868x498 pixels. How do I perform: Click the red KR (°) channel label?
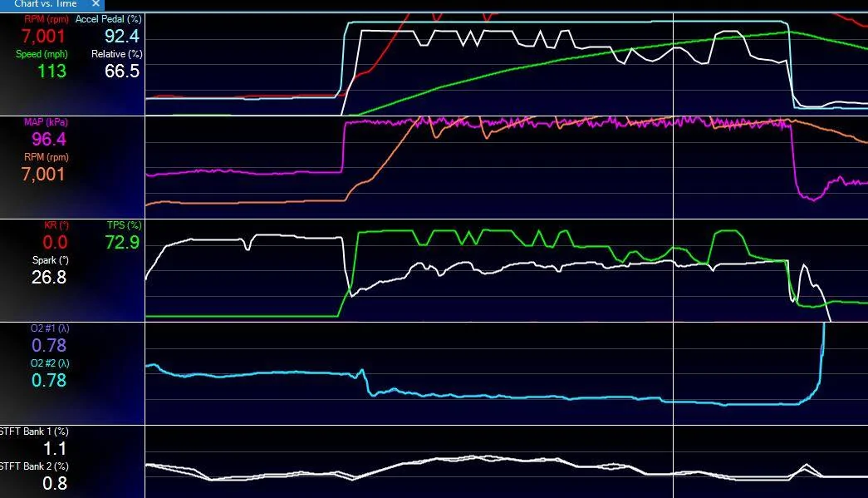click(56, 225)
